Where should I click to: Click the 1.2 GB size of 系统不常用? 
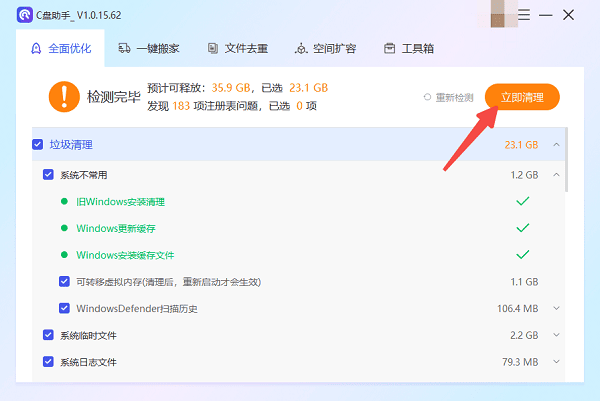pyautogui.click(x=524, y=175)
